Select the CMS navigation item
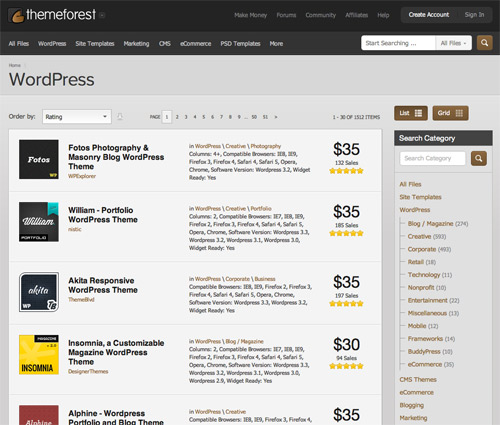 165,44
